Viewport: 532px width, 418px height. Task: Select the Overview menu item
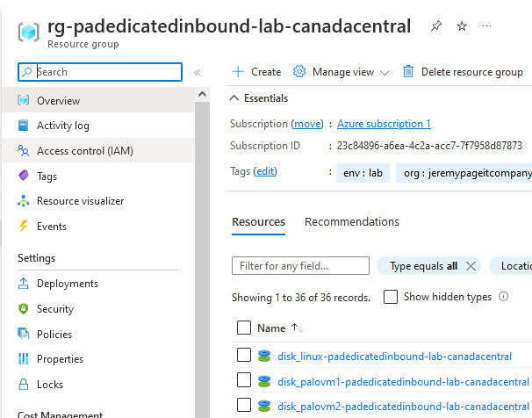tap(58, 101)
